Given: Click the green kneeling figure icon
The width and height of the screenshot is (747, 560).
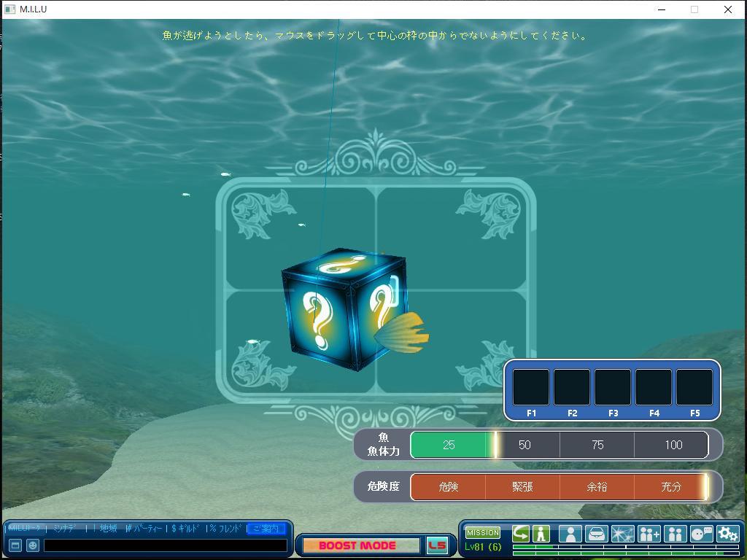Looking at the screenshot, I should pos(541,533).
